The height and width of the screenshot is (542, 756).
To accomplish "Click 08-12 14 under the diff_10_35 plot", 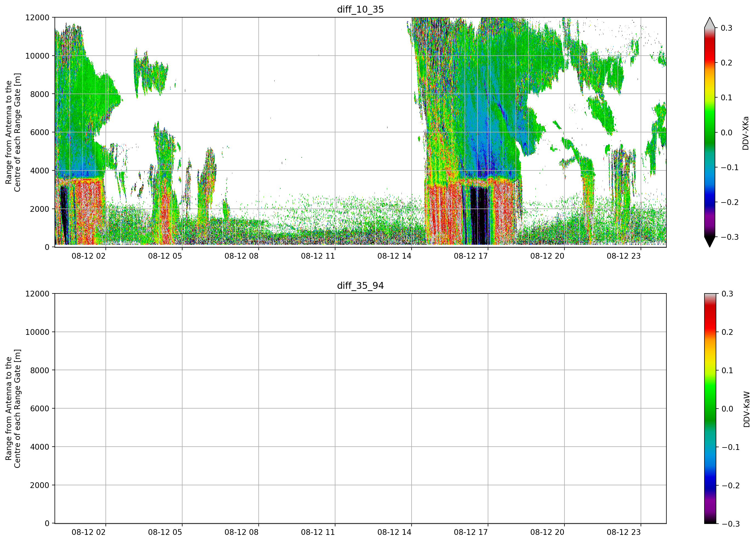I will (394, 256).
